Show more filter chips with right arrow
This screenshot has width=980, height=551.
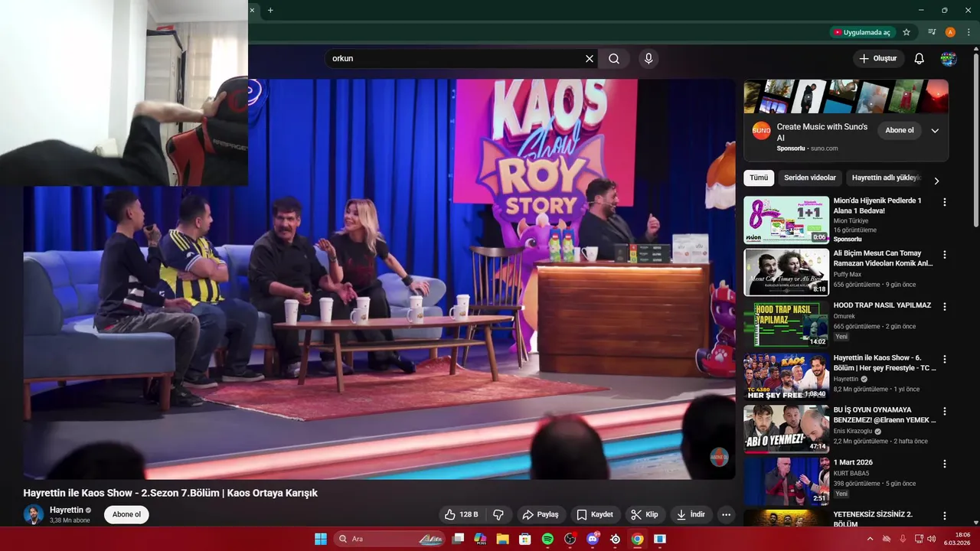coord(936,181)
